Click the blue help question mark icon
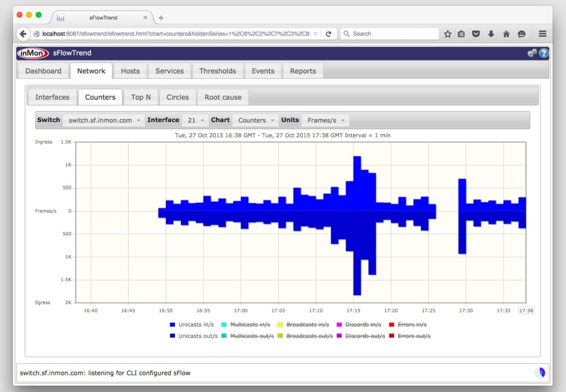Image resolution: width=566 pixels, height=392 pixels. click(544, 53)
